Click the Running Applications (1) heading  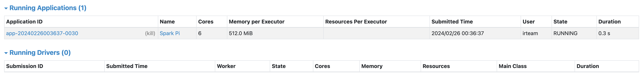click(x=48, y=8)
